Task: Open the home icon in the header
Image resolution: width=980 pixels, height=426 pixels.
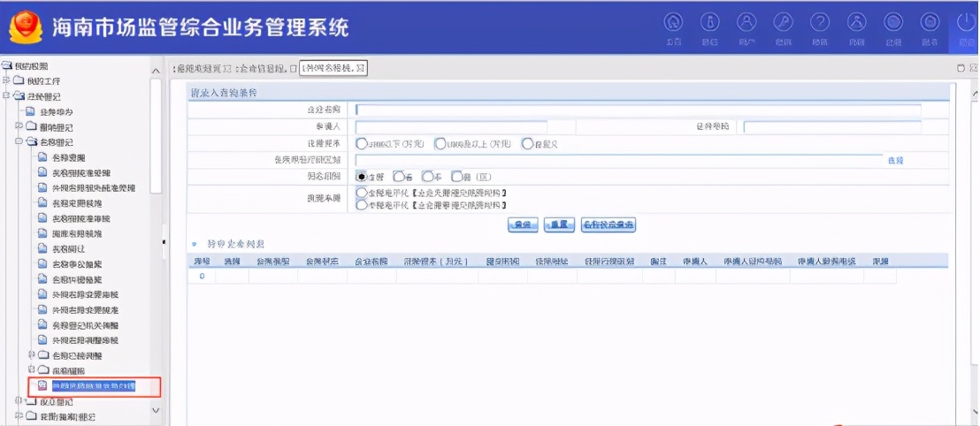Action: 673,22
